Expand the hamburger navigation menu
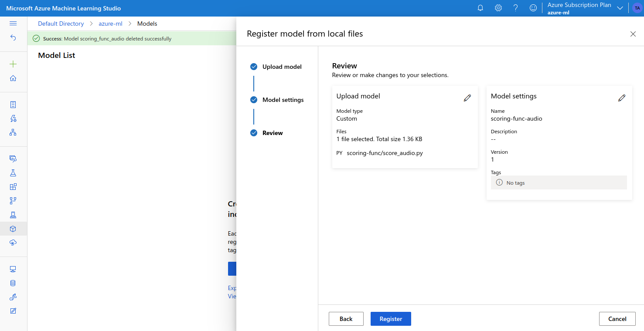Viewport: 644px width, 331px height. (x=13, y=24)
